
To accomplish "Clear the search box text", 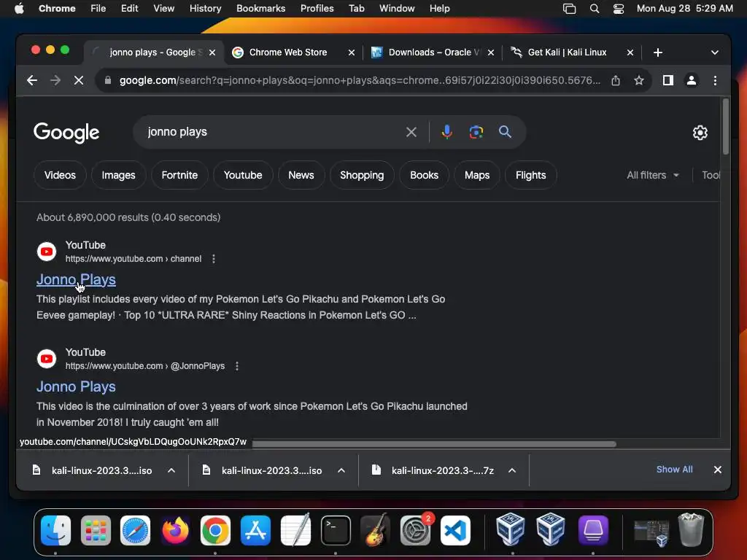I will point(411,132).
